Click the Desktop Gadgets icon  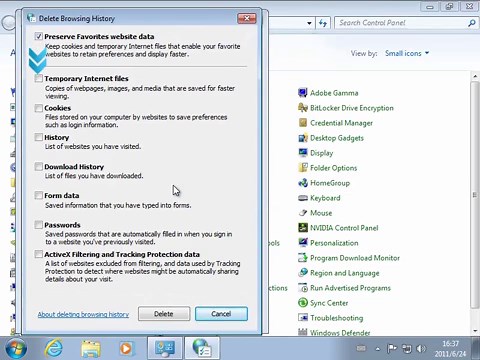(x=303, y=138)
